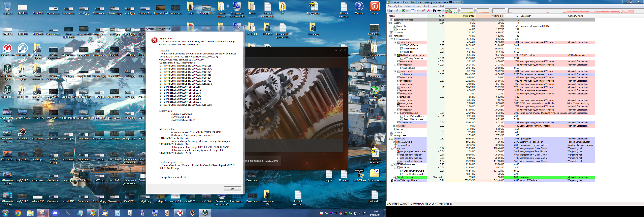Collapse the wininit.exe tree node
644x217 pixels.
click(x=389, y=36)
